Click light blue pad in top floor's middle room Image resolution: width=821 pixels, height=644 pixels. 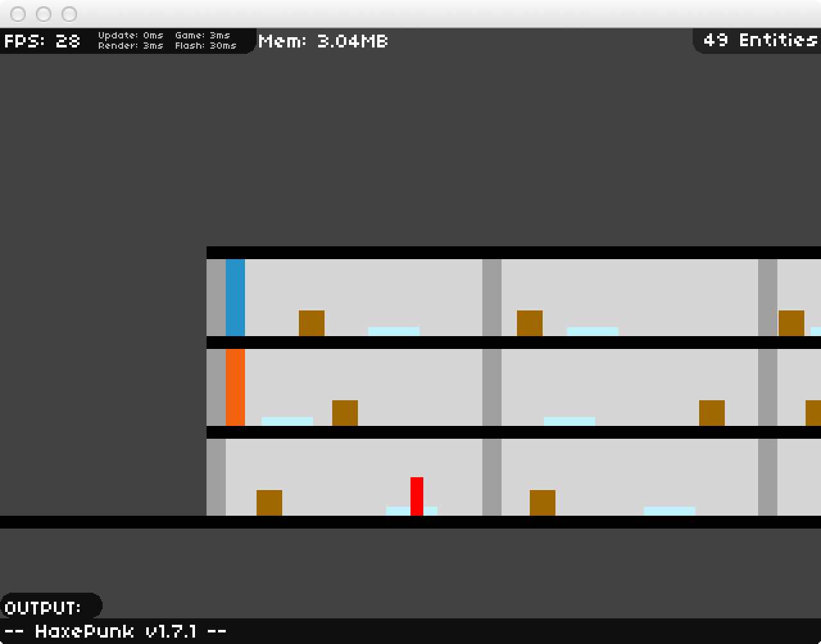click(593, 332)
